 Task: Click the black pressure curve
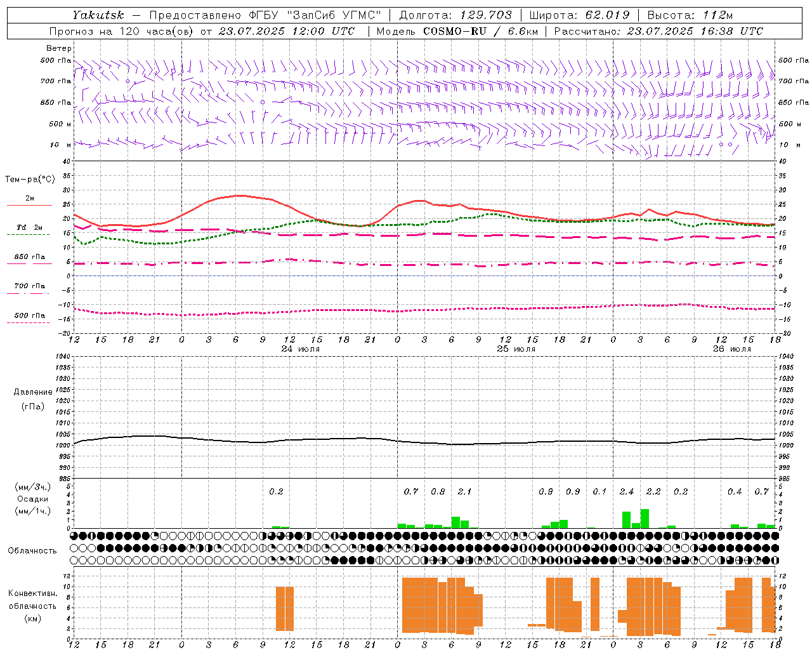point(424,441)
